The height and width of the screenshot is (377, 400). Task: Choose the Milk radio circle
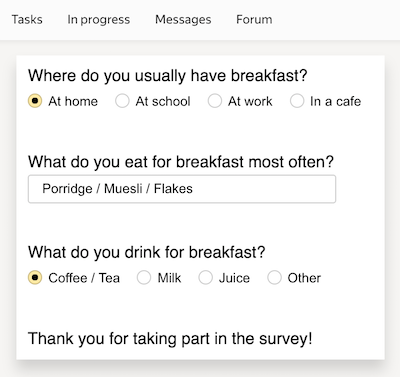144,277
